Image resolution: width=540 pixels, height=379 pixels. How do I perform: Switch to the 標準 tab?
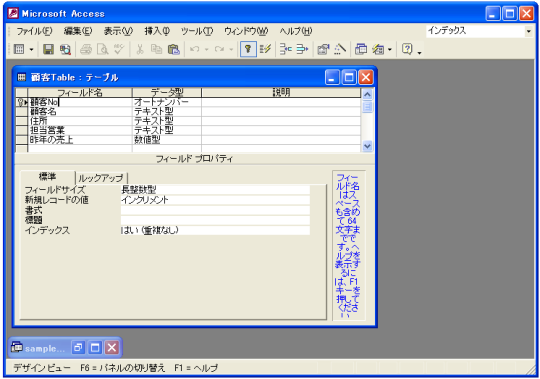[x=47, y=177]
